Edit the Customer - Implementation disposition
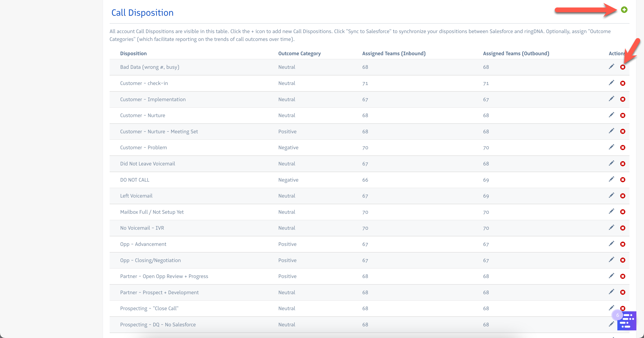This screenshot has height=338, width=644. click(x=611, y=99)
